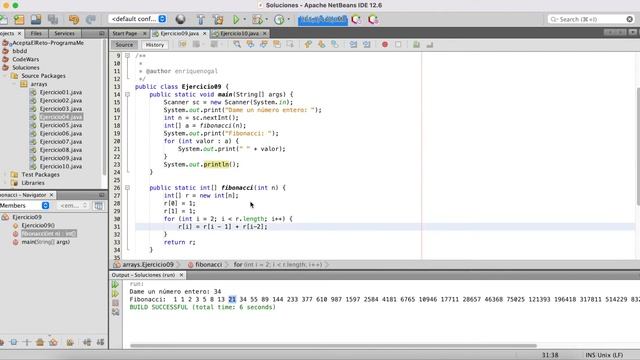Select main(String[] args) in Navigator
This screenshot has width=640, height=360.
click(46, 242)
